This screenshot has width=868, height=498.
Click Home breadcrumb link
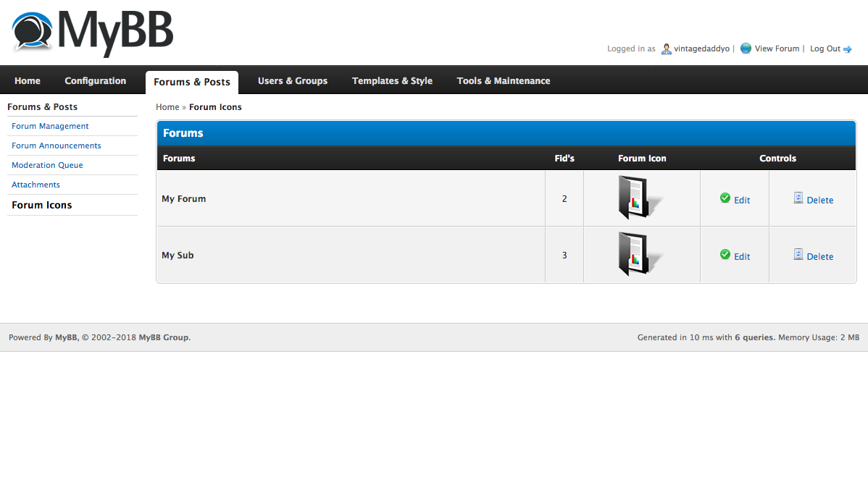click(x=167, y=107)
